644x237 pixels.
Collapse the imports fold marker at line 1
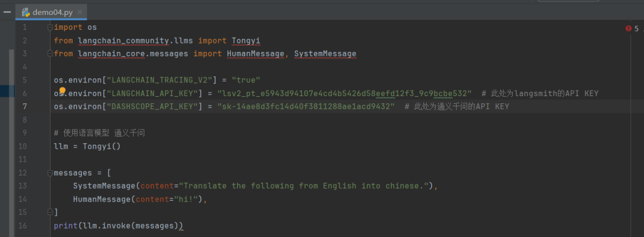pos(50,27)
